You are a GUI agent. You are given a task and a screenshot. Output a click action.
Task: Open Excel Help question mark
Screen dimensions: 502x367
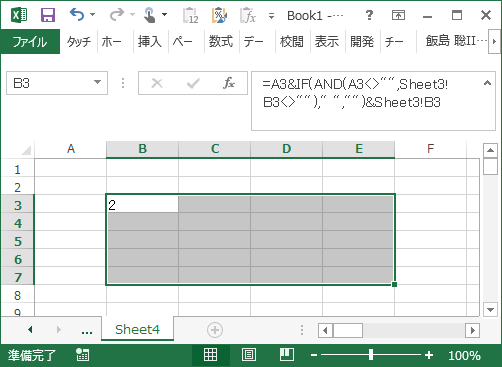pos(369,15)
